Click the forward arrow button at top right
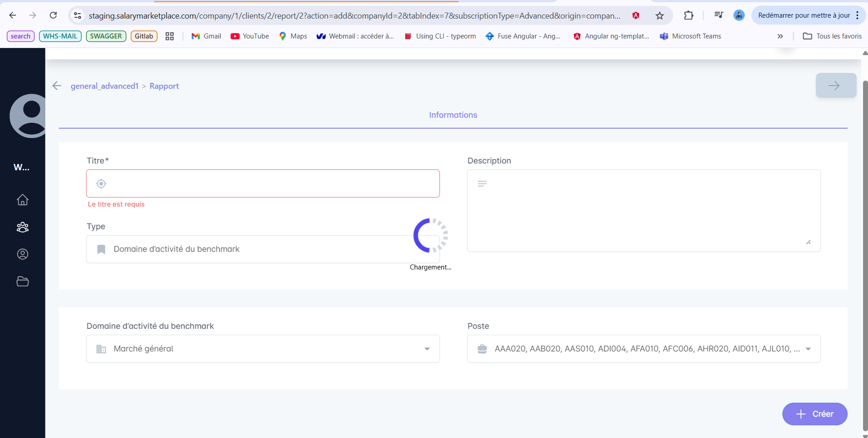This screenshot has width=868, height=438. [x=835, y=86]
